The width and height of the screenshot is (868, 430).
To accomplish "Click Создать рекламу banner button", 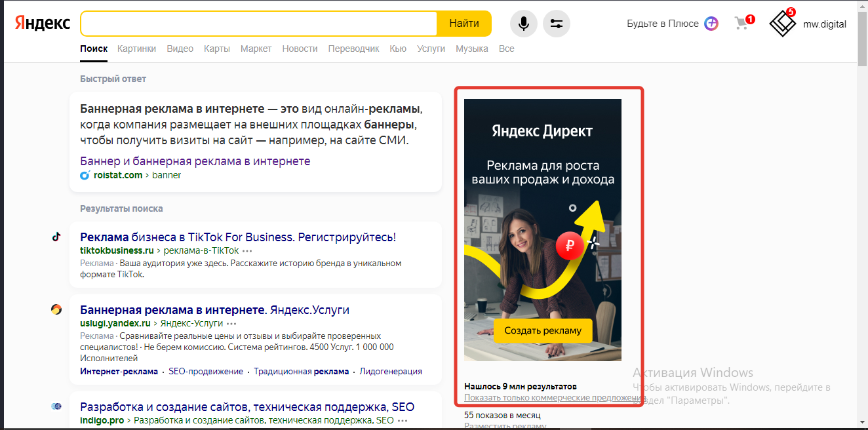I will (x=543, y=330).
